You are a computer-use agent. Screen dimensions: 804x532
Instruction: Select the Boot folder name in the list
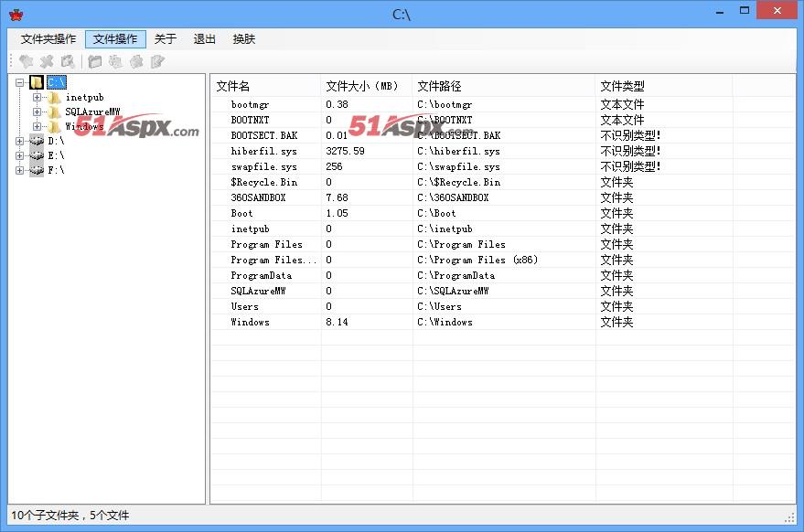click(x=241, y=213)
